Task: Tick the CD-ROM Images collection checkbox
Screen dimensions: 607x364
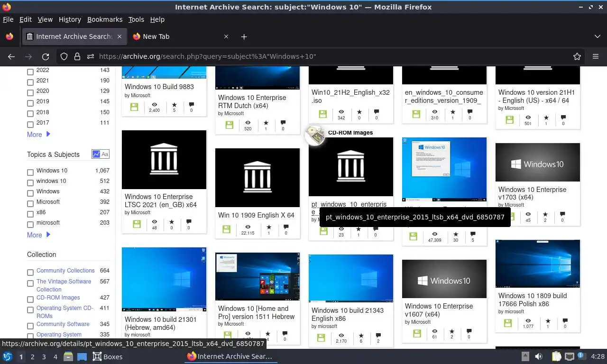Action: [30, 300]
